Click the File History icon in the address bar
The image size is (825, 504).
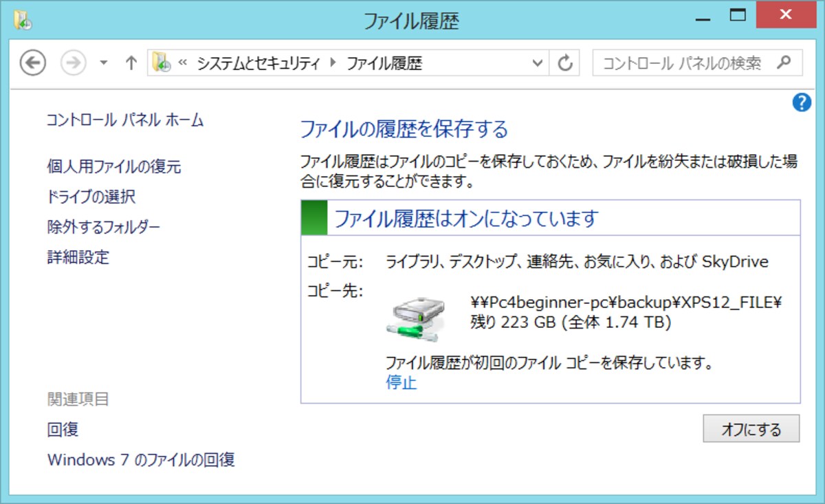(x=162, y=63)
